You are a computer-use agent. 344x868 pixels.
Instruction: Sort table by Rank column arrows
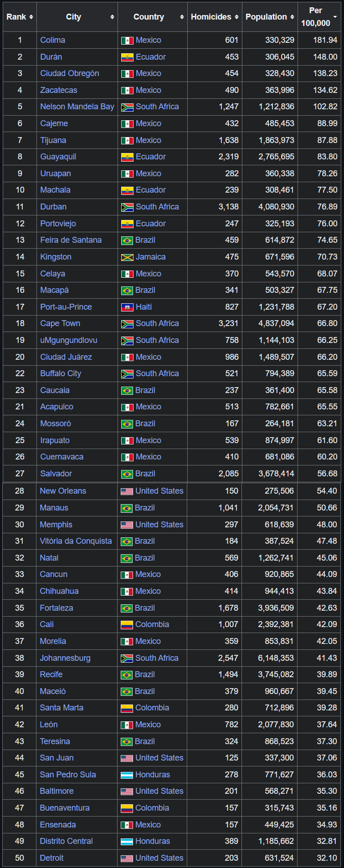point(31,17)
